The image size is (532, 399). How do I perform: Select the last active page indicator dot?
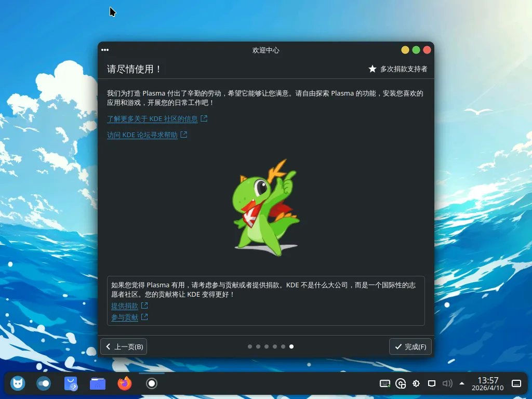click(291, 347)
